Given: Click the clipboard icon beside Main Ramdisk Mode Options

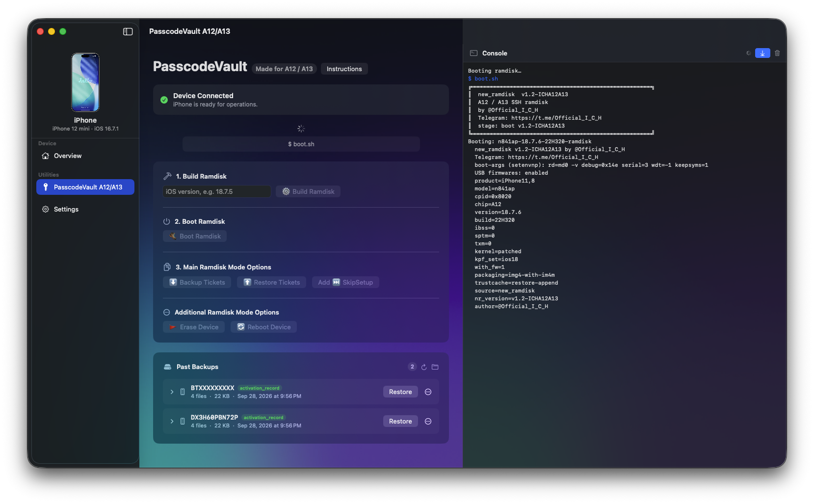Looking at the screenshot, I should click(x=167, y=267).
